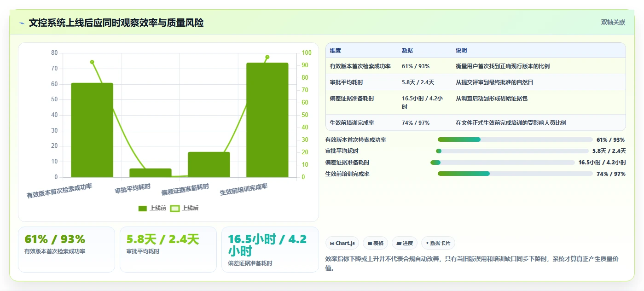Click the 偏差证据准备耗时 bar in chart
644x291 pixels.
click(209, 164)
